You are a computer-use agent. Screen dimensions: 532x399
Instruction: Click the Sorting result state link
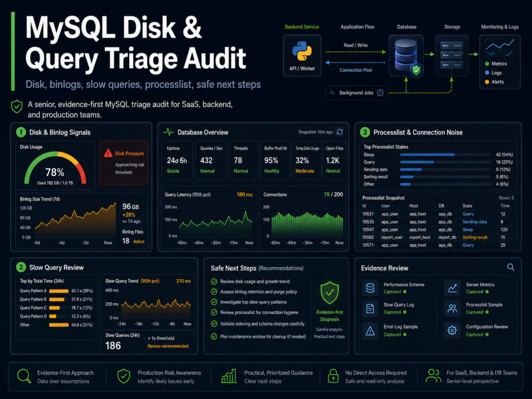point(475,237)
